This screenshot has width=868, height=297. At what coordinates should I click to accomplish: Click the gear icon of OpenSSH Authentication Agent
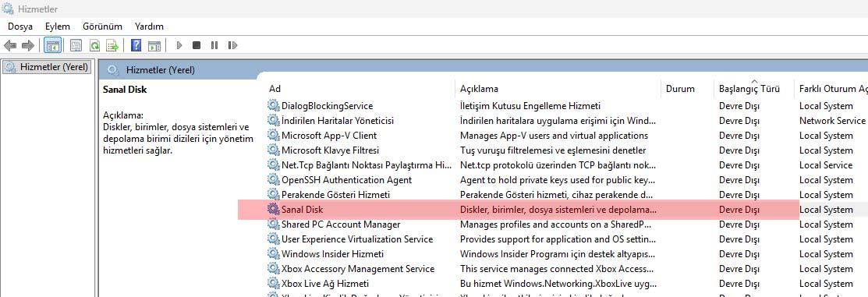(274, 180)
